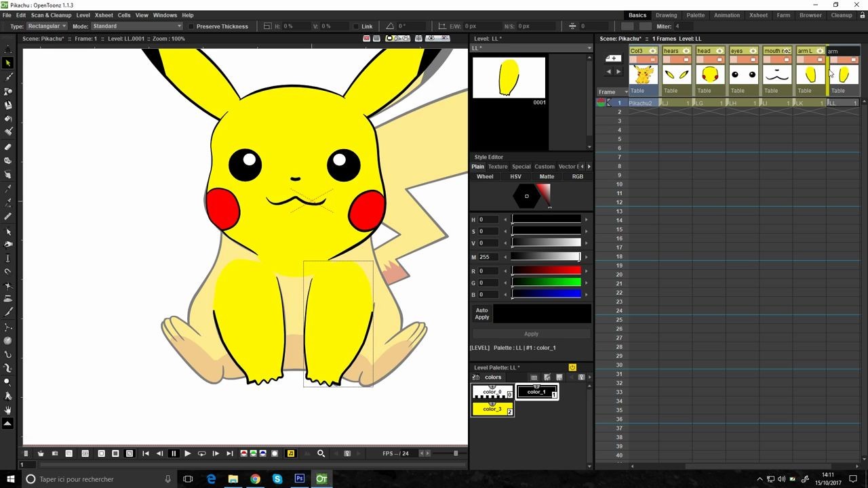The height and width of the screenshot is (488, 868).
Task: Switch to the Animation room tab
Action: (x=726, y=15)
